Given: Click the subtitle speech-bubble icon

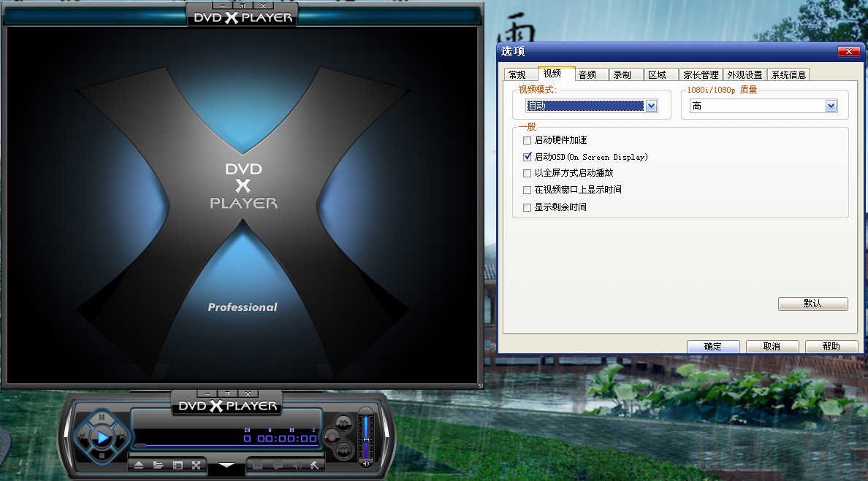Looking at the screenshot, I should [279, 463].
